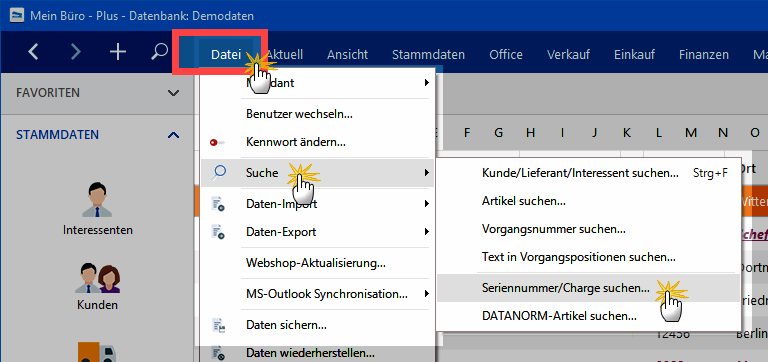Image resolution: width=768 pixels, height=362 pixels.
Task: Filter by letter G in alphabet bar
Action: pyautogui.click(x=499, y=132)
